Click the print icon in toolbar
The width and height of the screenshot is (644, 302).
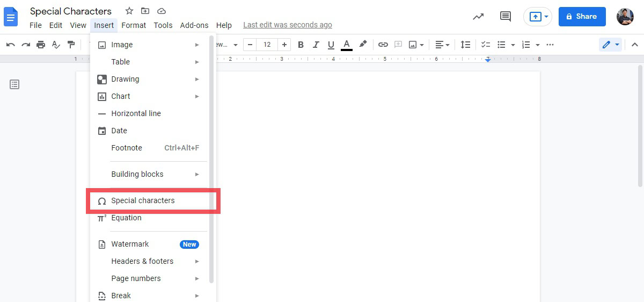(x=41, y=45)
